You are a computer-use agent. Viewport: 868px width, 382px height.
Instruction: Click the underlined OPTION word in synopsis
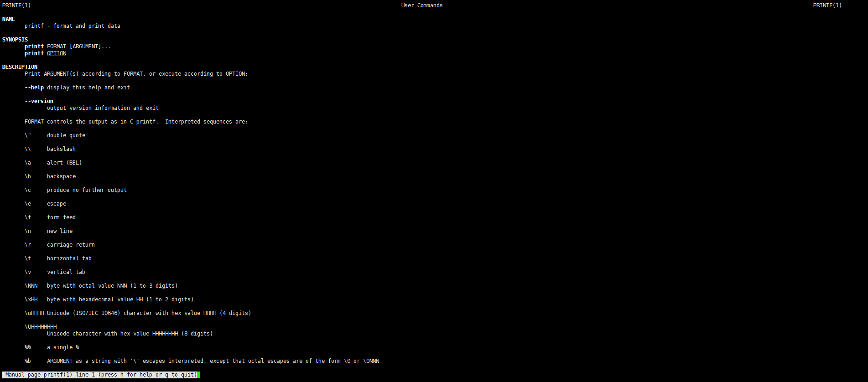57,53
